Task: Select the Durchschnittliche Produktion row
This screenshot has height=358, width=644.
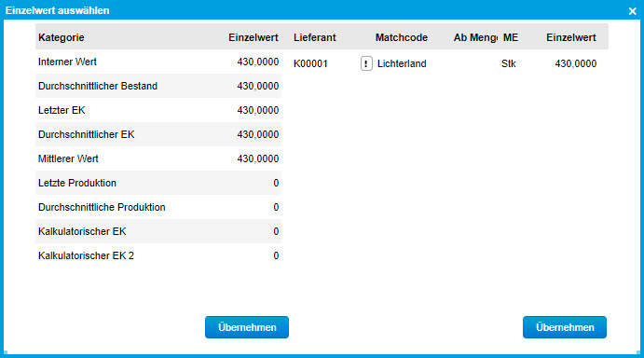Action: click(x=158, y=207)
